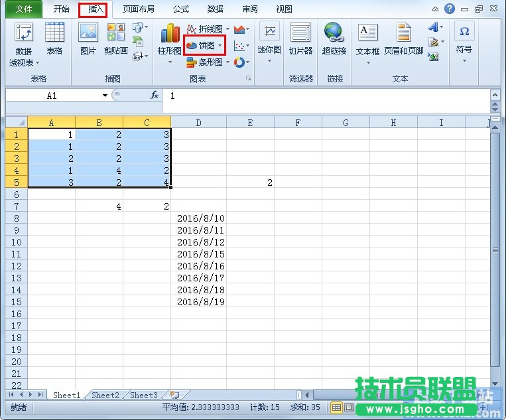The width and height of the screenshot is (506, 420).
Task: Insert a Hyperlink (超链接)
Action: (x=334, y=38)
